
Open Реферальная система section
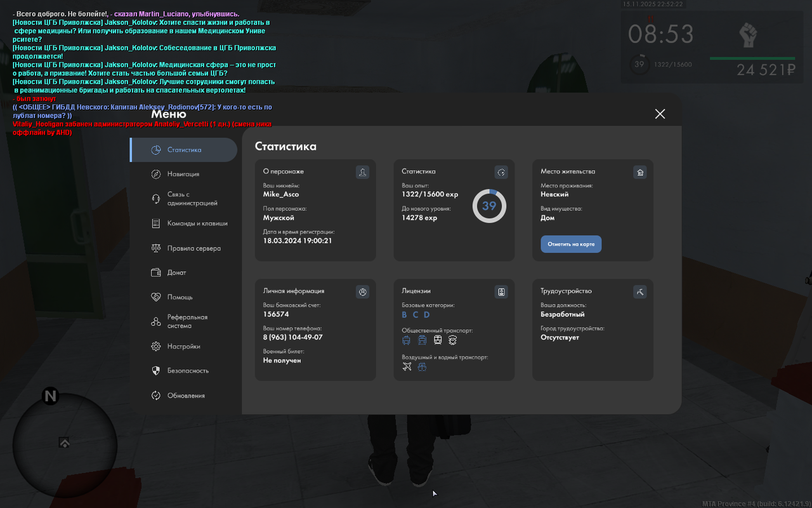[188, 321]
